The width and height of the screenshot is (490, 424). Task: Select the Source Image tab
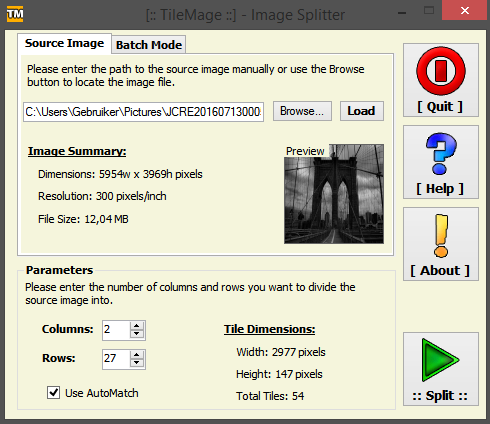(64, 43)
